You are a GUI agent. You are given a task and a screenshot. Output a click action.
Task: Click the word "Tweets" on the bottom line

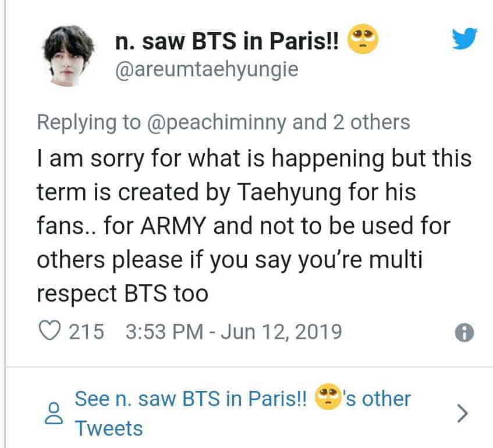coord(109,428)
